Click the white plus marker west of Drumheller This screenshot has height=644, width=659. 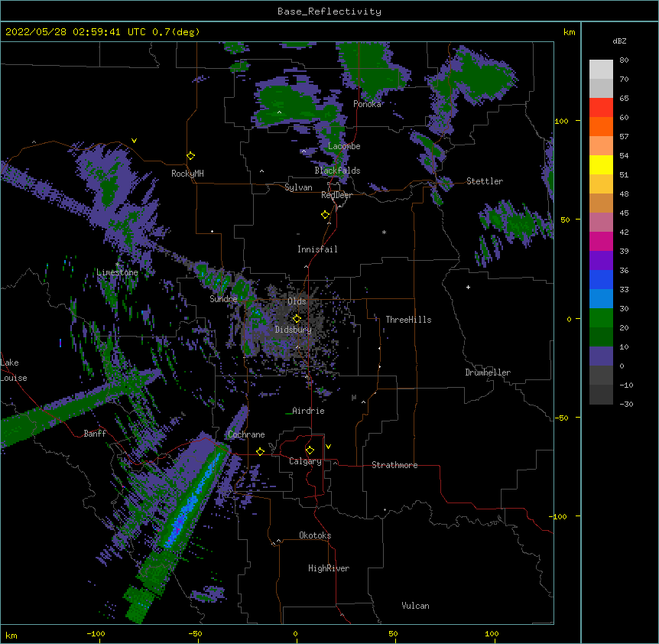468,287
